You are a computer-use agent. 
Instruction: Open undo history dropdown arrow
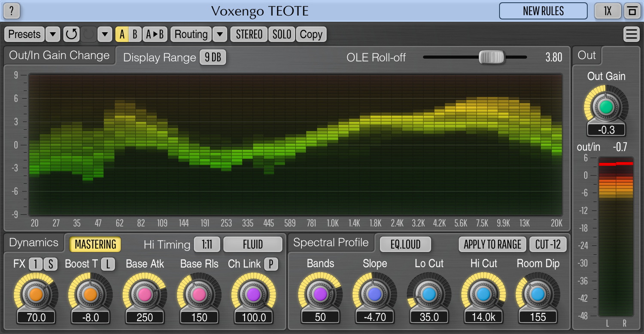[105, 34]
